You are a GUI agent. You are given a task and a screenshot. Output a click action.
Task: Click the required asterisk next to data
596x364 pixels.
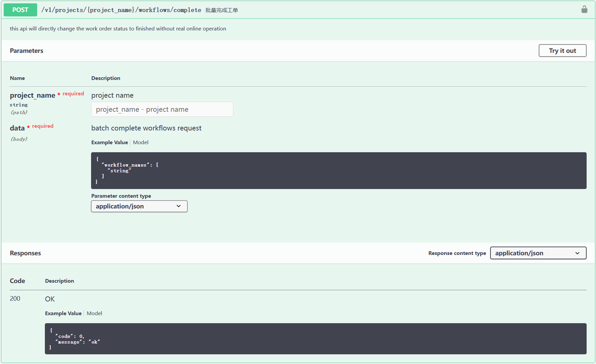(29, 127)
